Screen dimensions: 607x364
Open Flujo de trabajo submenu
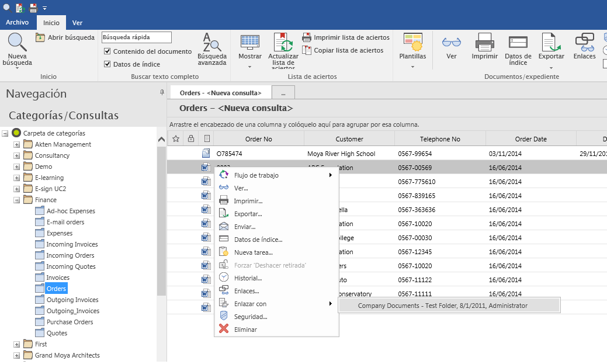coord(276,175)
